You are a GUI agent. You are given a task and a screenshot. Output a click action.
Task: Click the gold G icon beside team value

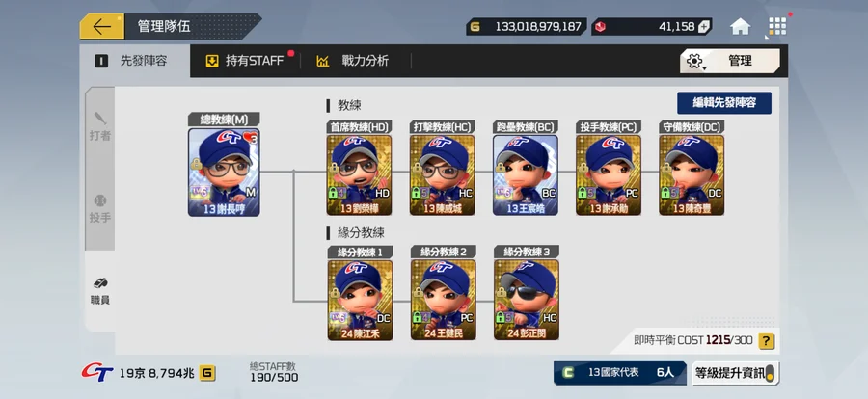207,374
